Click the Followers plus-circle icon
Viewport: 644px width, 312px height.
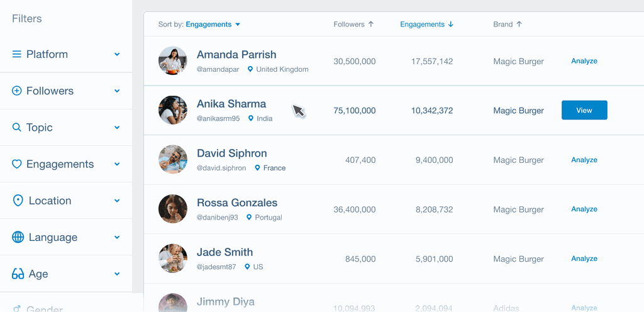17,91
